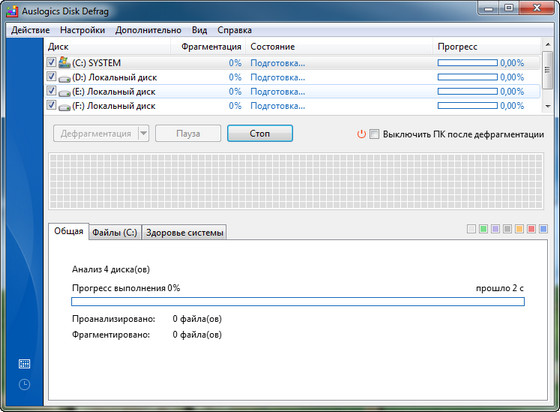The width and height of the screenshot is (560, 412).
Task: Open the Справка menu
Action: click(235, 30)
